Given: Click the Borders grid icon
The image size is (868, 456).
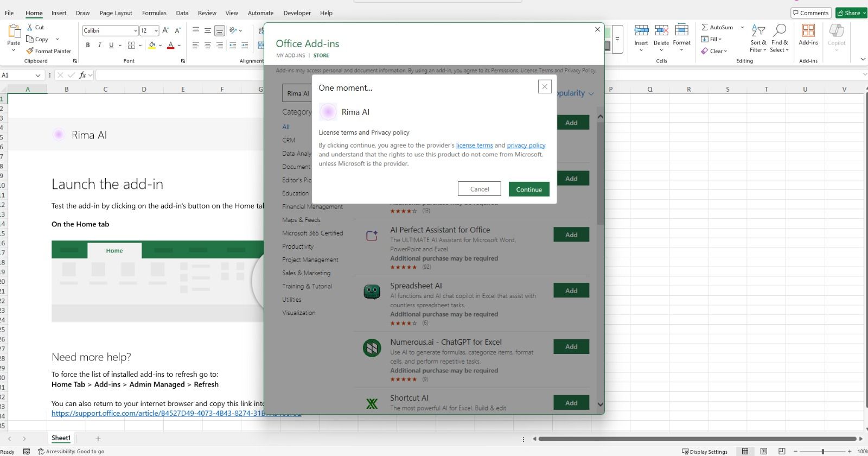Looking at the screenshot, I should tap(131, 46).
